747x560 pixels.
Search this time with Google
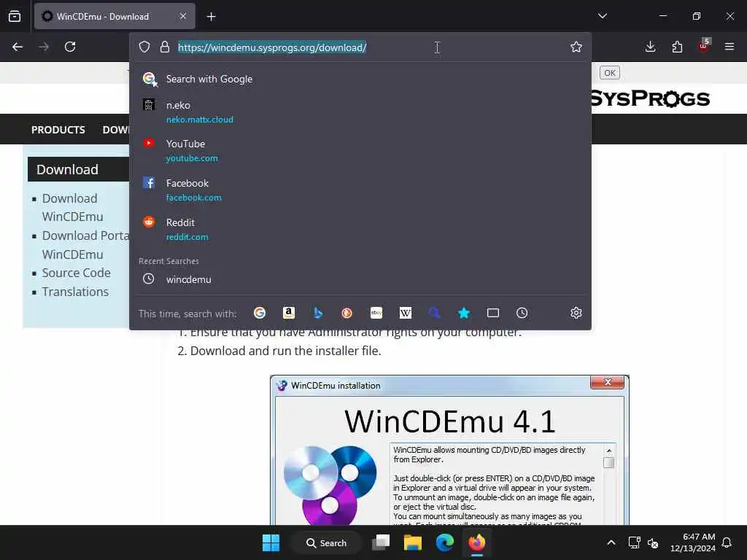[260, 313]
